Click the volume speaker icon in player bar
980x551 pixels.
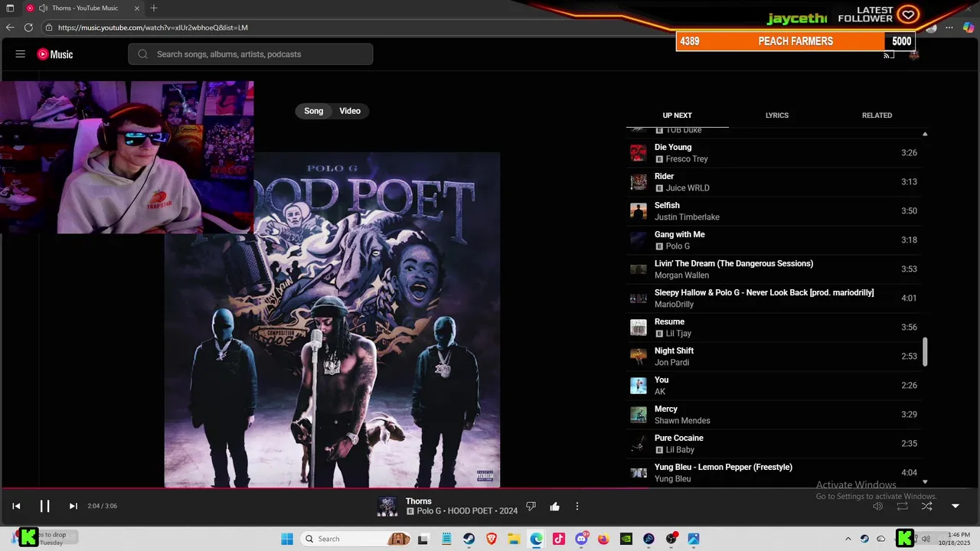point(878,506)
